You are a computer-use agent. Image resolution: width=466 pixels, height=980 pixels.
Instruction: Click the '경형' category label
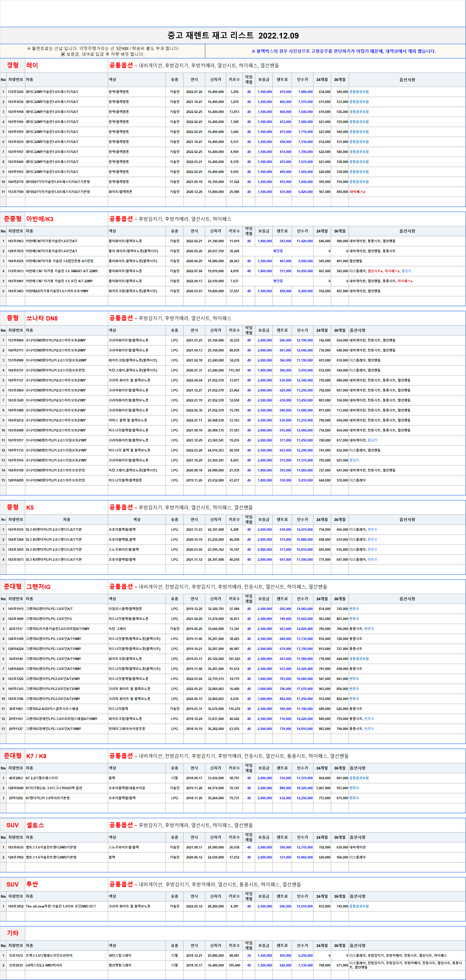[12, 65]
